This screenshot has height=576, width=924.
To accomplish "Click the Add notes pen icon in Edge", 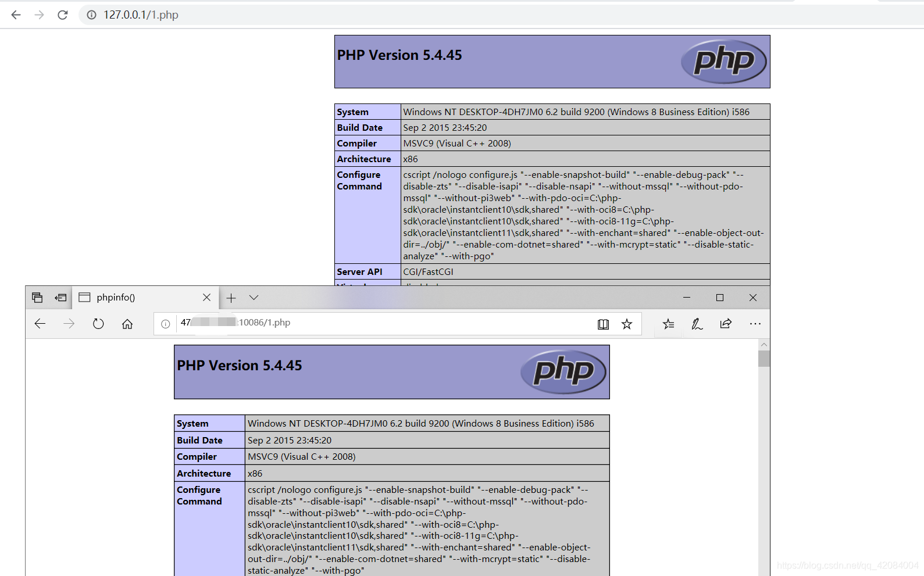I will 697,324.
